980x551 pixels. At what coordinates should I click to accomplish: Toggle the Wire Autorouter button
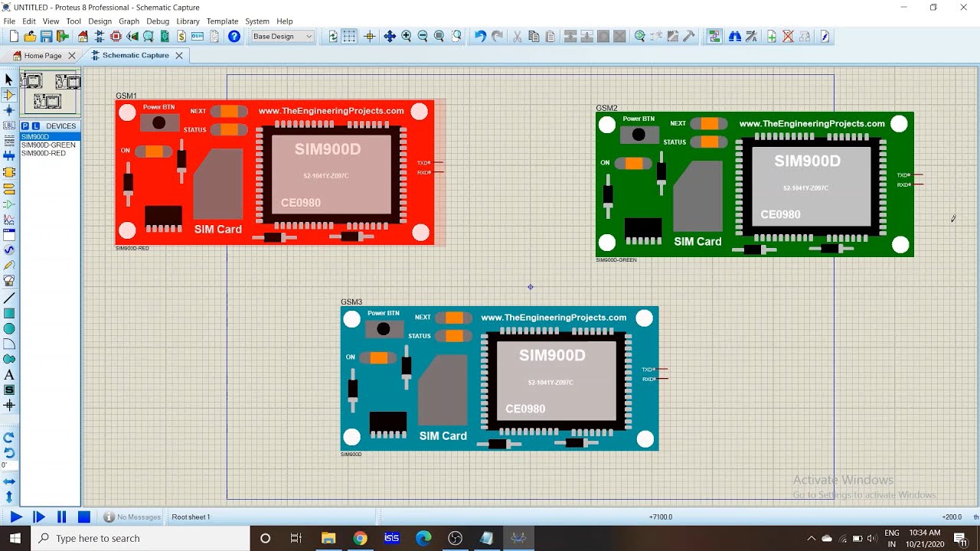coord(714,37)
